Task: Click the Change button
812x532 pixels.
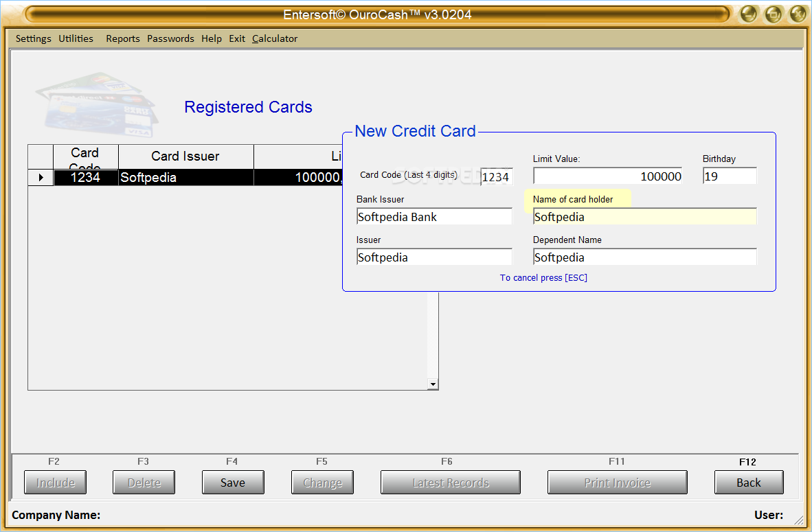Action: (x=323, y=483)
